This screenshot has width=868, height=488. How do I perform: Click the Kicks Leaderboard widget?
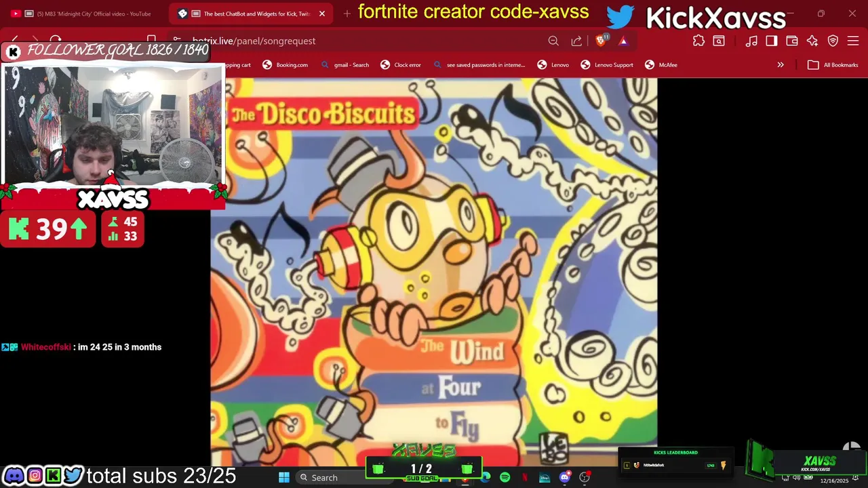(675, 461)
